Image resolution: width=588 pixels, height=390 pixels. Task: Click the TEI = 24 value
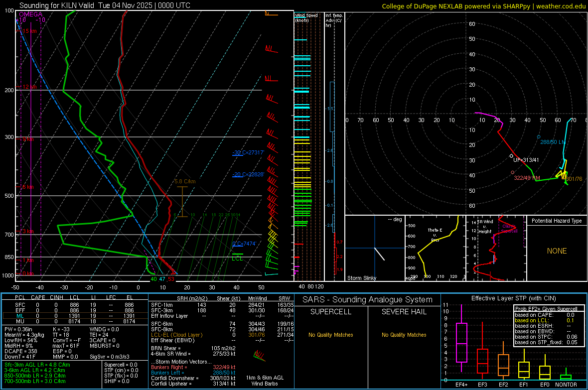click(x=99, y=335)
